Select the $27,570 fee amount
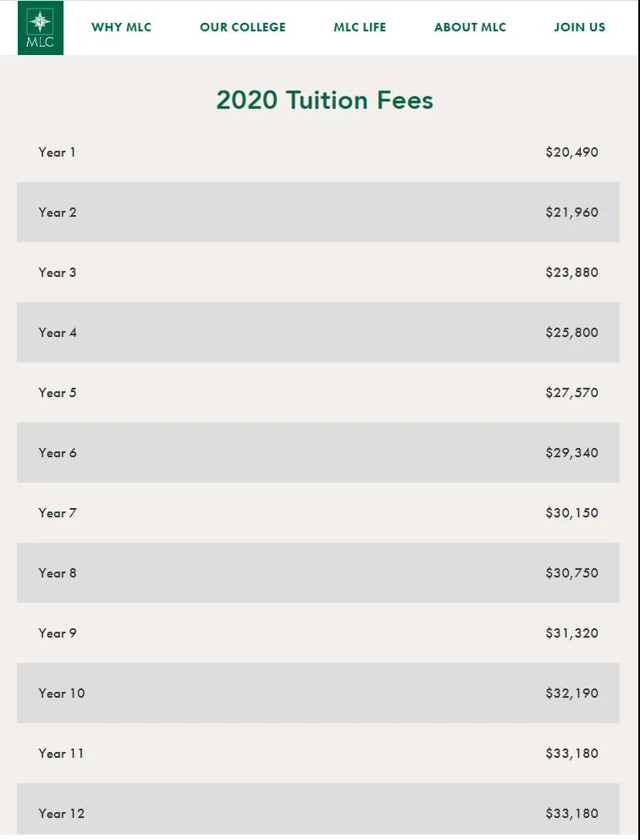Screen dimensions: 640x840 [572, 393]
